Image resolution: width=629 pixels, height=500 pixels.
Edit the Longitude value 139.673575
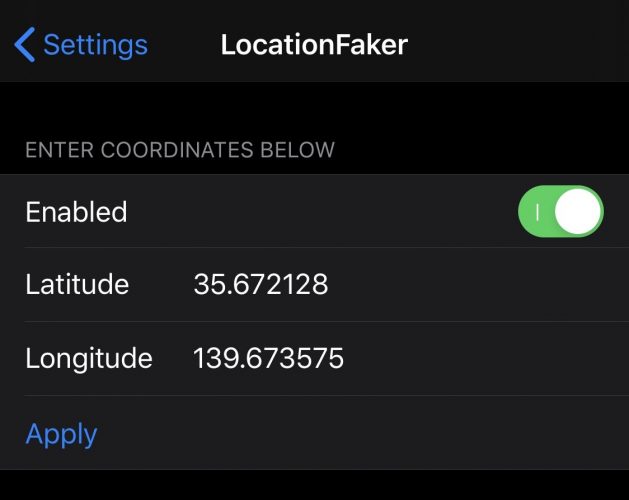pos(268,358)
